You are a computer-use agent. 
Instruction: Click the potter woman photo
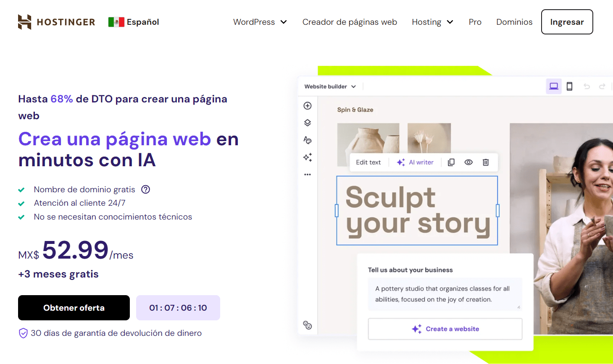[561, 229]
